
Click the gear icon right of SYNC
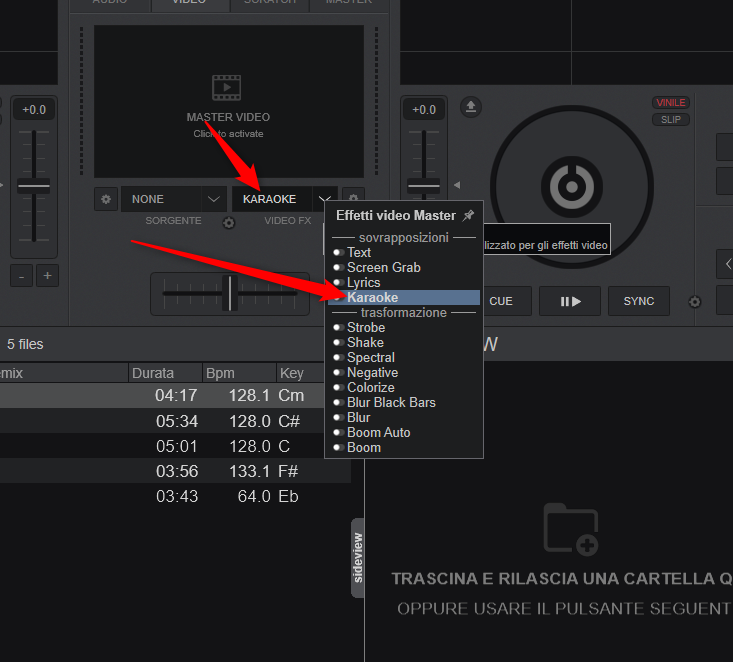coord(696,301)
